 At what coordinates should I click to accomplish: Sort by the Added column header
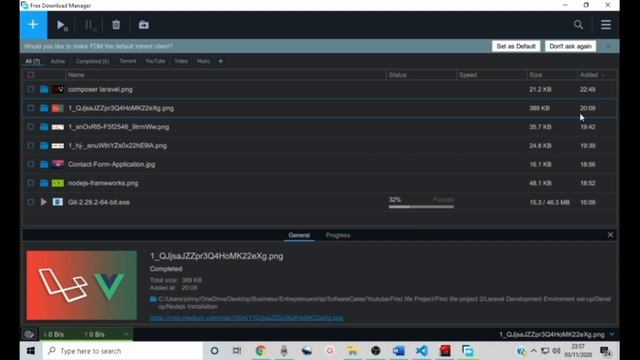589,75
